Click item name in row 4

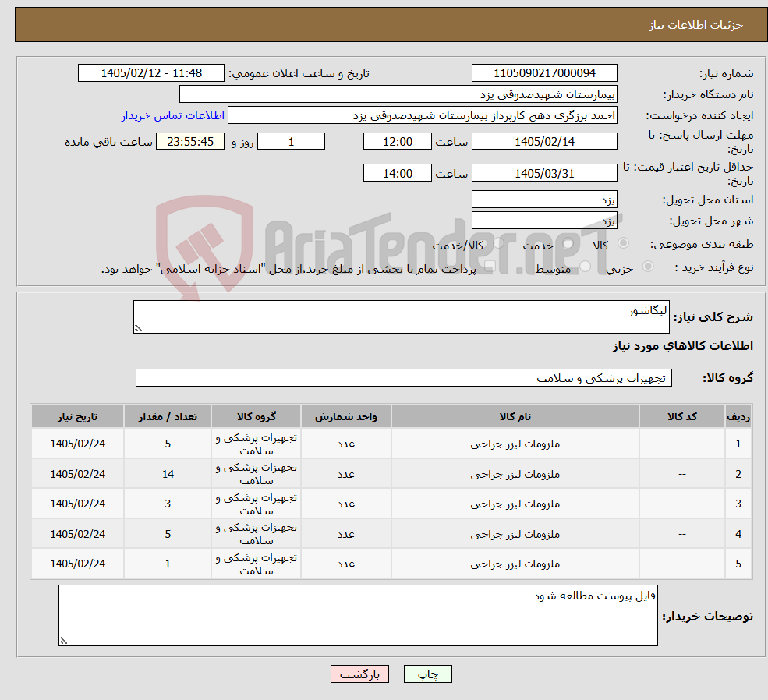pos(515,534)
